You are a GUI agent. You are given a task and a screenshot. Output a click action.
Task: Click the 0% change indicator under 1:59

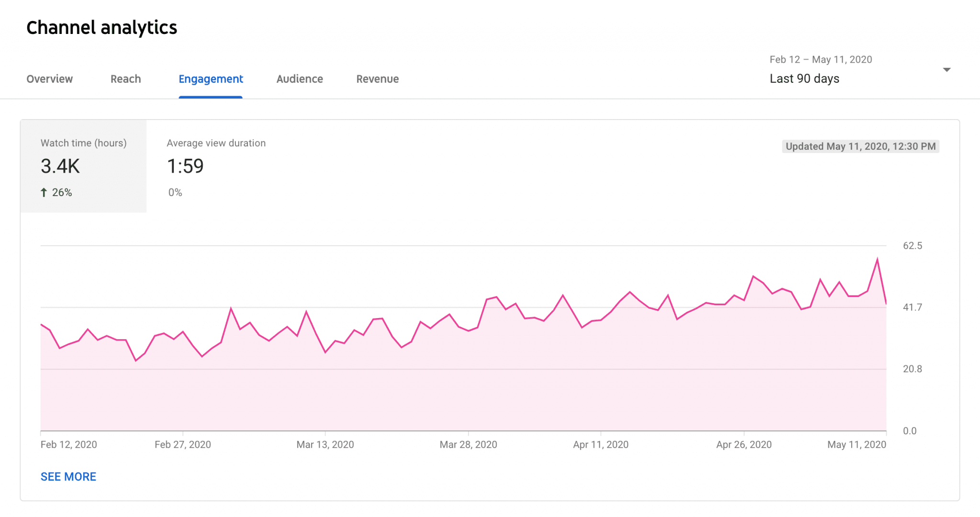[x=175, y=192]
